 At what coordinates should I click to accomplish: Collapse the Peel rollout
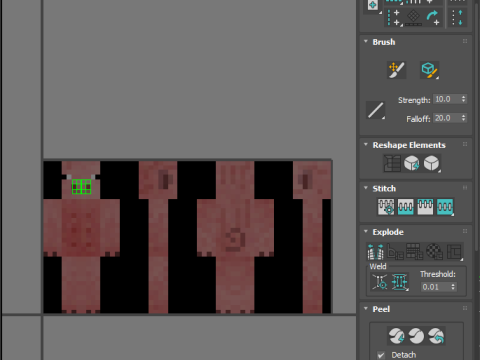tap(366, 309)
